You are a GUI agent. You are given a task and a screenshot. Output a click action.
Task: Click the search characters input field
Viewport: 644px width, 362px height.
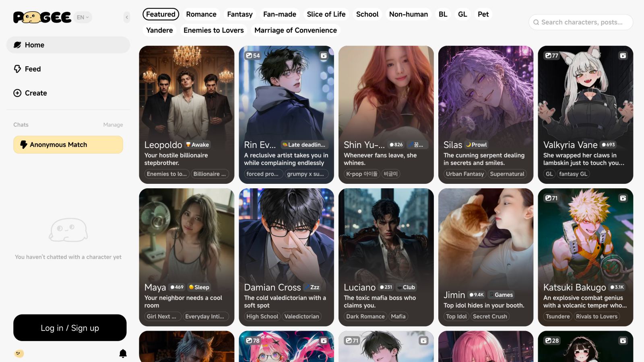coord(581,22)
